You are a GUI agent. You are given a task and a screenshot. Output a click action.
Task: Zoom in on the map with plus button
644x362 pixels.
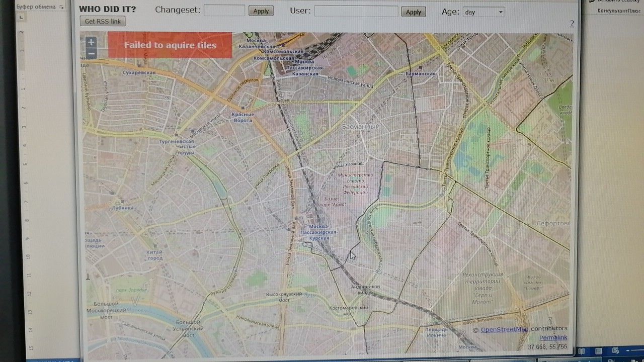click(x=91, y=43)
